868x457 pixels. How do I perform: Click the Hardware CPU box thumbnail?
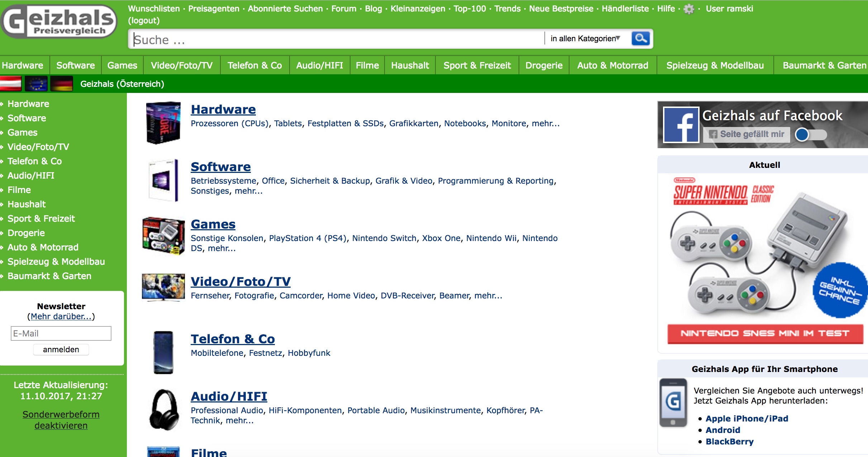163,123
